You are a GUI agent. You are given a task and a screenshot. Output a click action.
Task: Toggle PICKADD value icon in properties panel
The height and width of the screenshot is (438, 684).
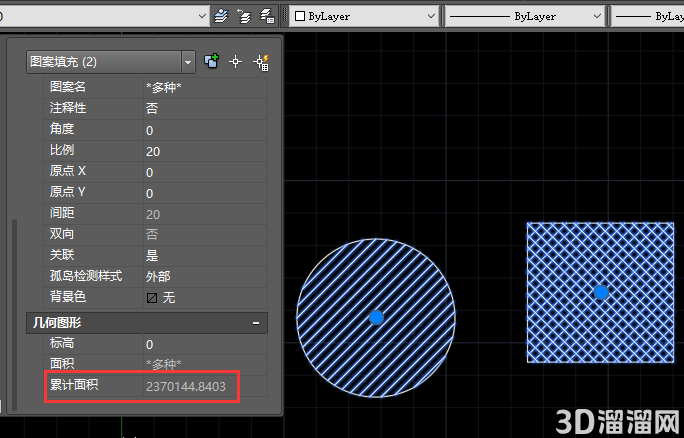coord(212,62)
